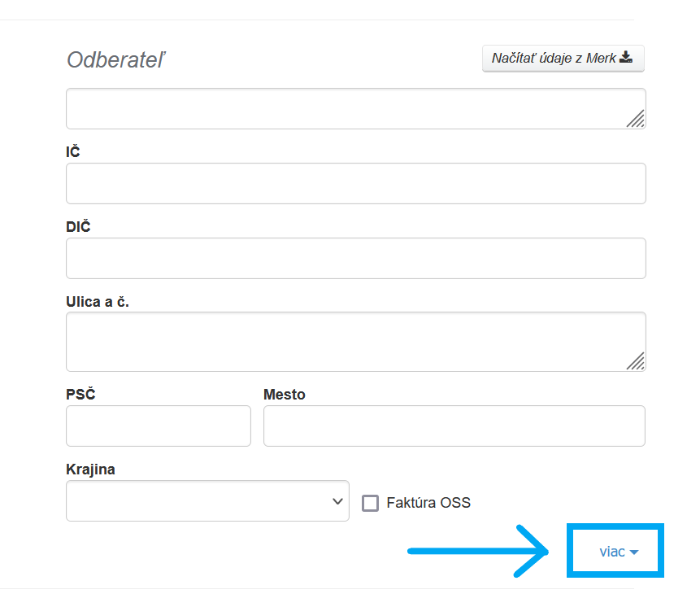This screenshot has width=700, height=607.
Task: Select the PSČ input box
Action: [x=159, y=426]
